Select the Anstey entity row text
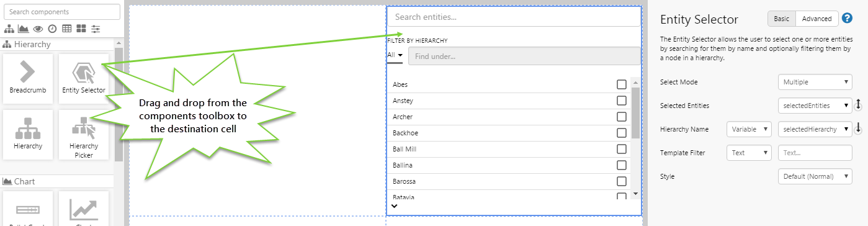This screenshot has height=226, width=868. 403,101
